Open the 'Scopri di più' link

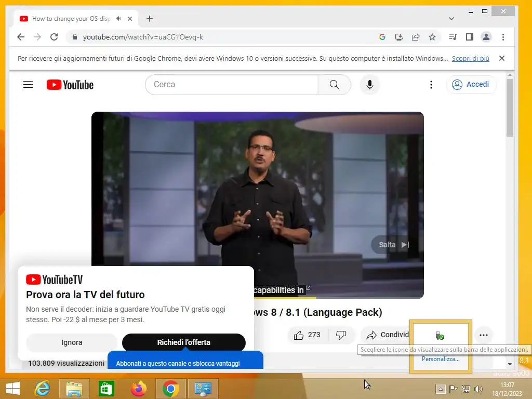point(471,58)
